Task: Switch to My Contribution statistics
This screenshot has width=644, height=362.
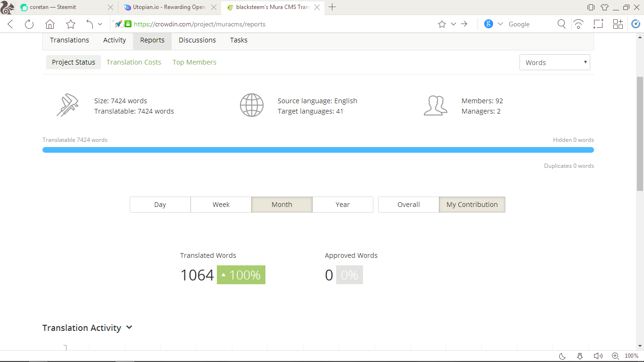Action: [x=472, y=205]
